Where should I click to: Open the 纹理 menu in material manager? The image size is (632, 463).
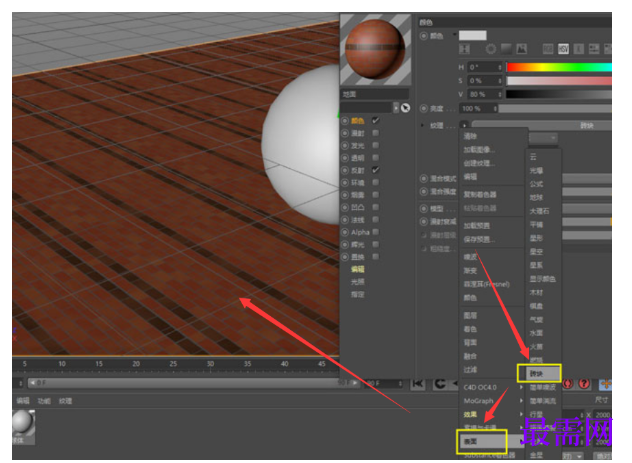[x=66, y=401]
